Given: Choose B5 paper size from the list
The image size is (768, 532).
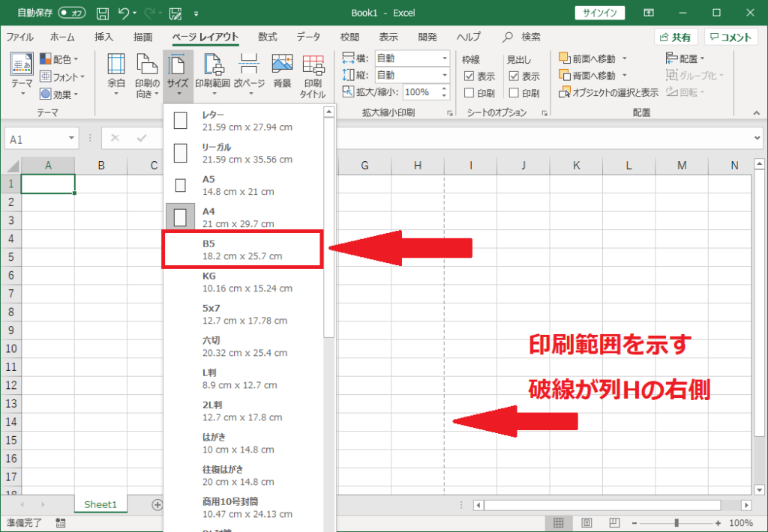Looking at the screenshot, I should [242, 250].
